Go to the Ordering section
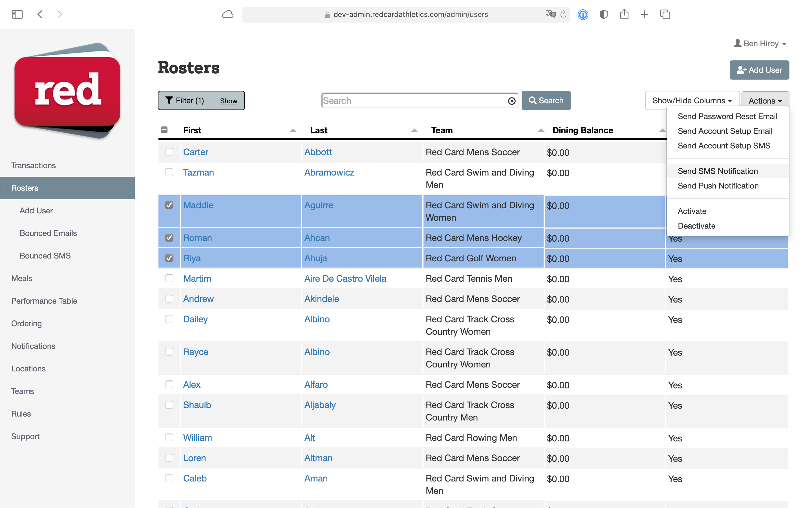Viewport: 812px width, 508px height. [x=27, y=323]
